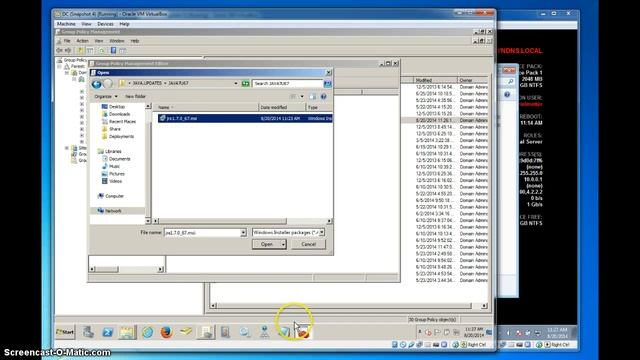Screen dimensions: 640x360
Task: Open the Music library
Action: coord(114,166)
